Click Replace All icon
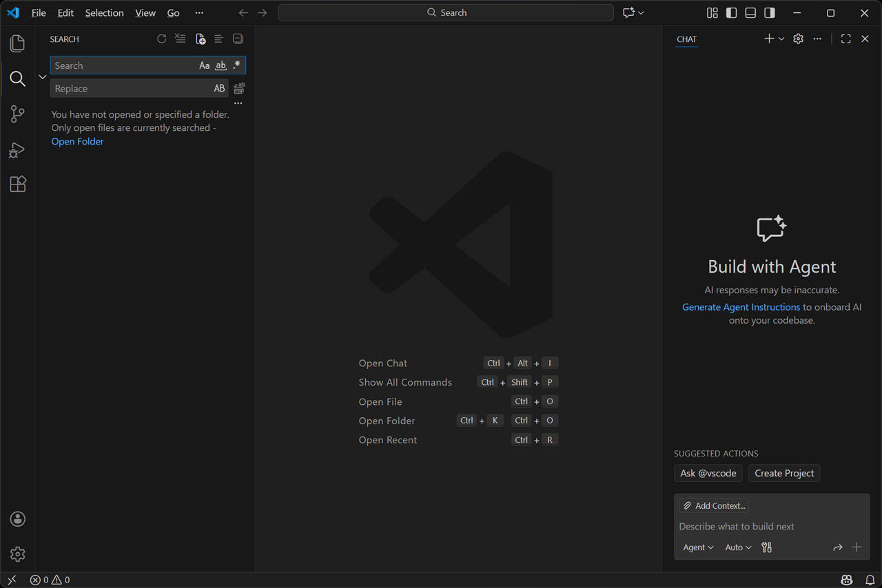The width and height of the screenshot is (882, 588). [239, 88]
